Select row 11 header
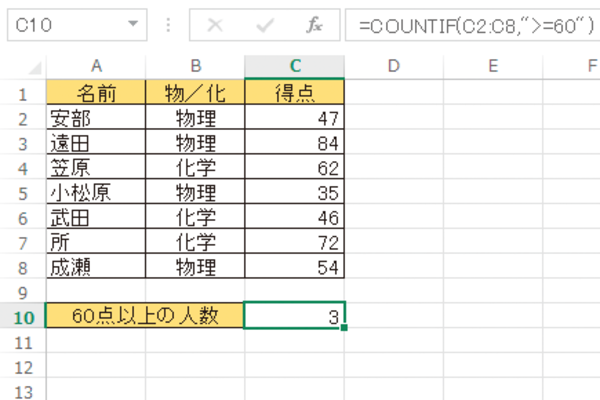The height and width of the screenshot is (400, 600). [x=23, y=341]
